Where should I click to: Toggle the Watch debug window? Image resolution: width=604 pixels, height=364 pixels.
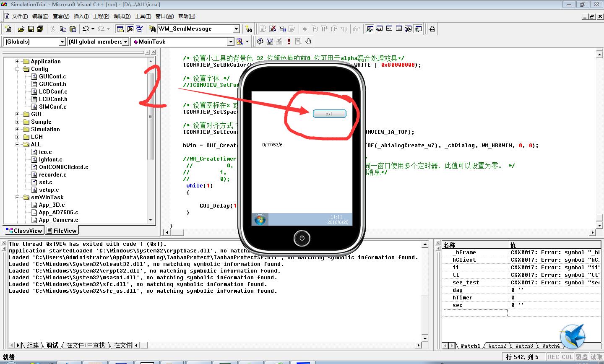click(370, 29)
